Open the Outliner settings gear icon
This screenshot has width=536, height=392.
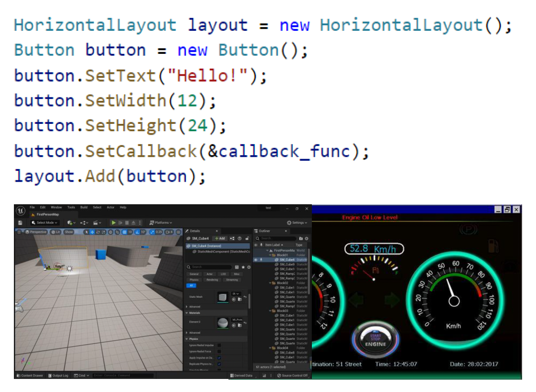coord(306,239)
